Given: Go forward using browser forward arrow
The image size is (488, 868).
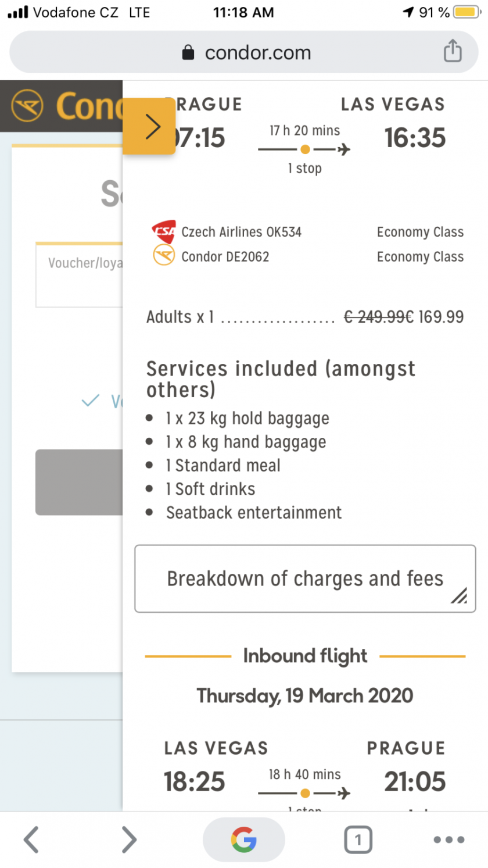Looking at the screenshot, I should (128, 839).
